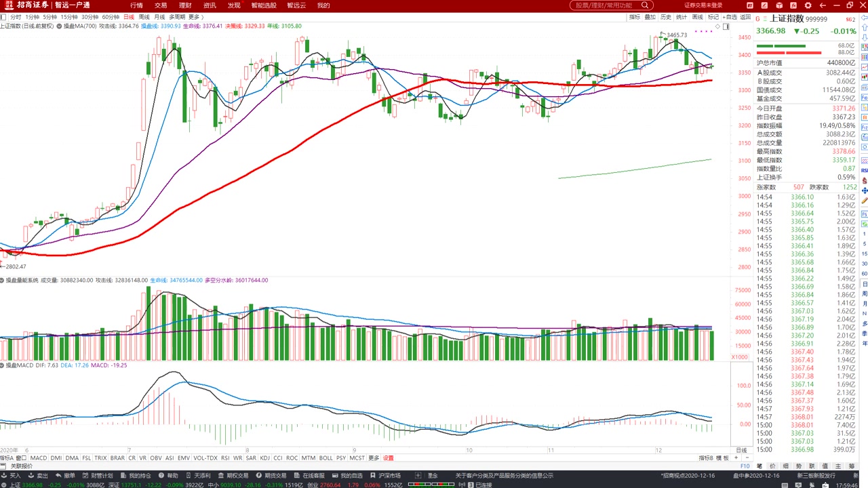Viewport: 868px width, 488px height.
Task: Click the plus zoom-in button at the chart bottom
Action: click(736, 457)
